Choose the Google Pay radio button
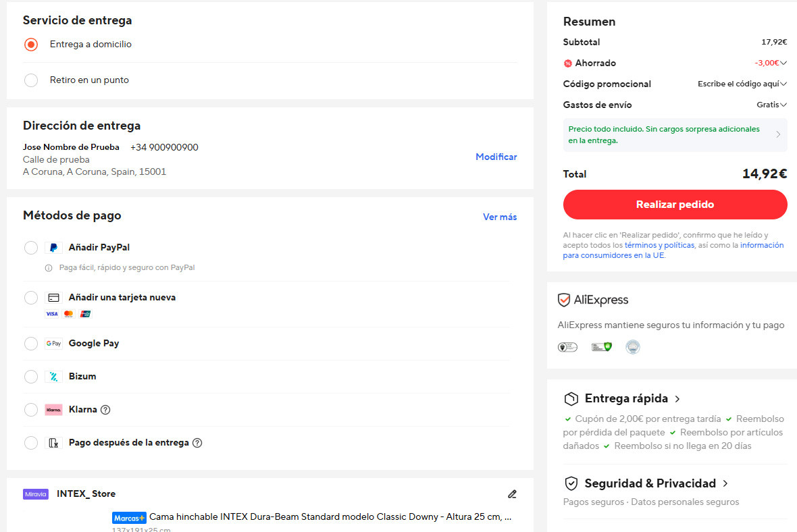Image resolution: width=797 pixels, height=532 pixels. click(x=31, y=344)
